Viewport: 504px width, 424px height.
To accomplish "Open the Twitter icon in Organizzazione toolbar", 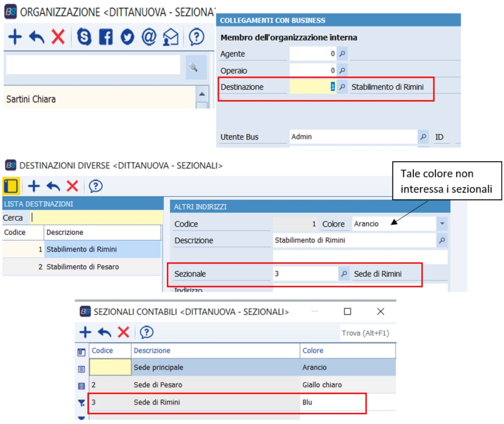I will click(127, 37).
